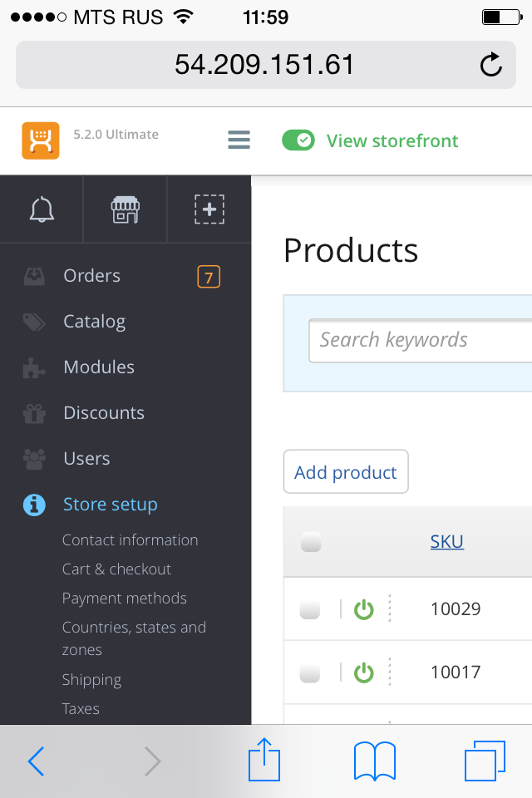Screen dimensions: 532x798
Task: Click the Store setup info icon
Action: click(34, 505)
